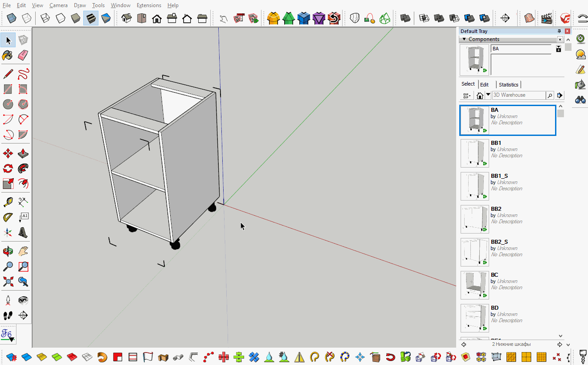Activate the Paint Bucket tool

point(8,56)
